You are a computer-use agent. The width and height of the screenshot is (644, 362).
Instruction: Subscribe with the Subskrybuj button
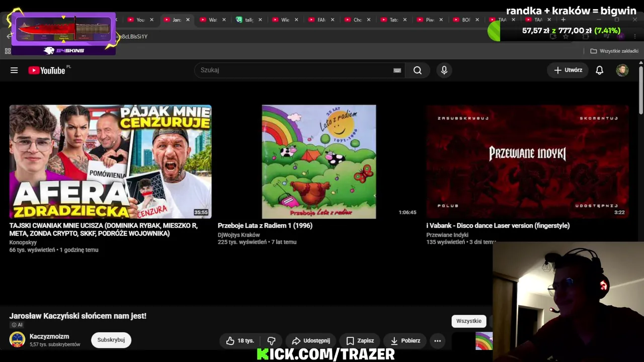(x=111, y=340)
